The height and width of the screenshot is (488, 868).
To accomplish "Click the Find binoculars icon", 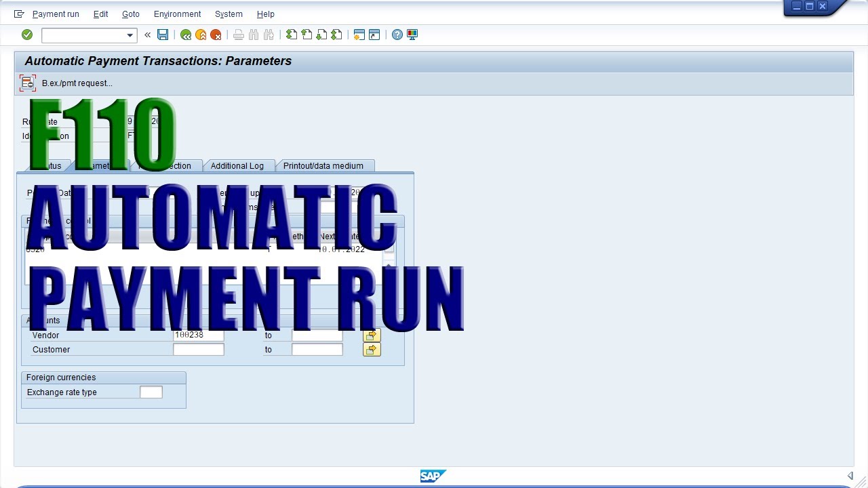I will coord(254,35).
